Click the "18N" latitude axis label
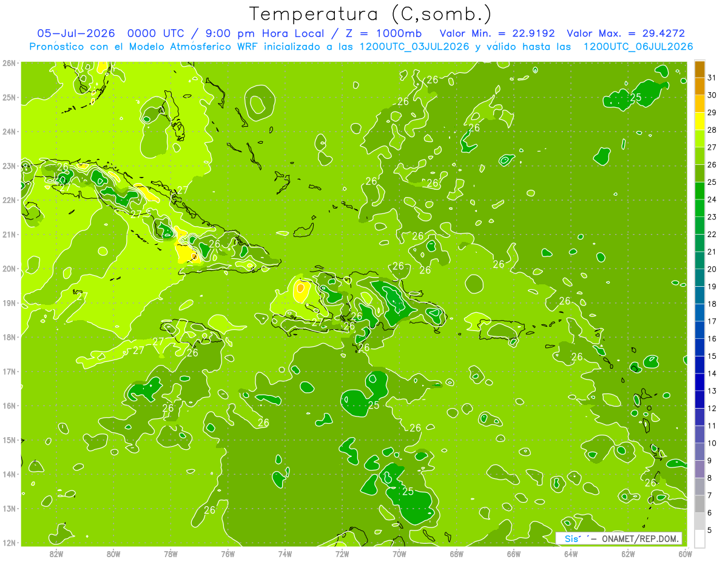 click(x=9, y=337)
